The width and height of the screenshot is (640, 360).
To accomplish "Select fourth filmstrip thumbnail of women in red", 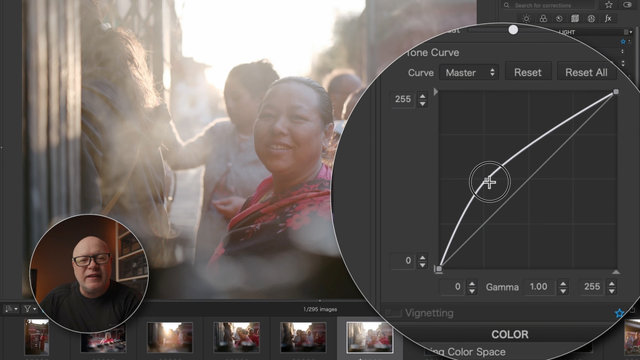I will tap(236, 337).
